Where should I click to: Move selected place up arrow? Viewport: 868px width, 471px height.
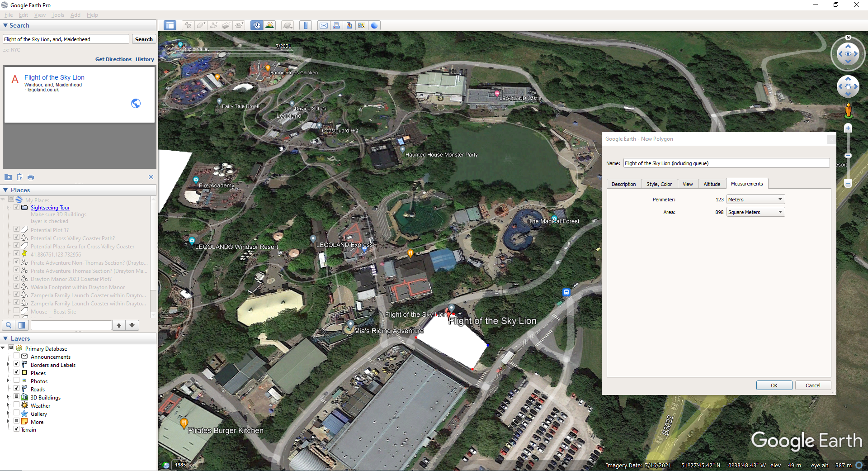[119, 325]
